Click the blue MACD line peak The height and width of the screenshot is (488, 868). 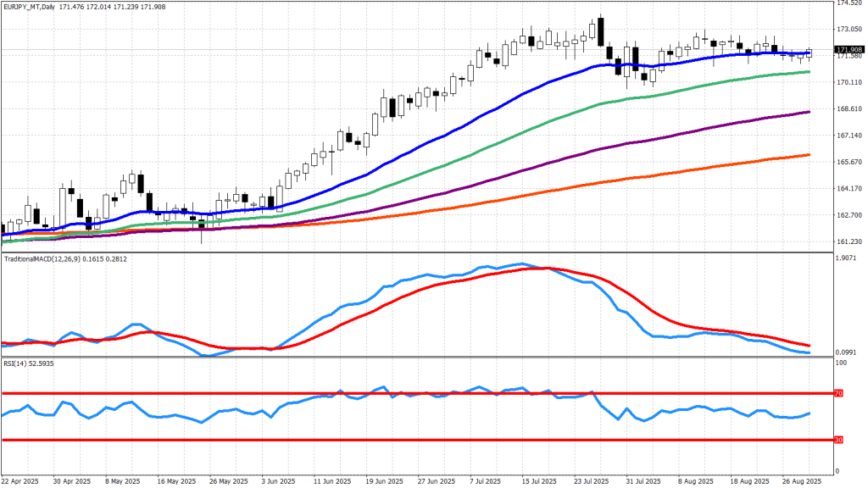tap(522, 263)
